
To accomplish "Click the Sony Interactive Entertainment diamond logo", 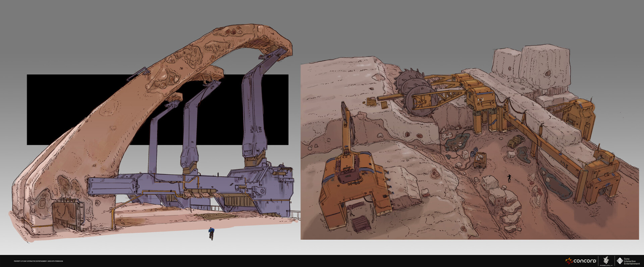I will pos(620,261).
